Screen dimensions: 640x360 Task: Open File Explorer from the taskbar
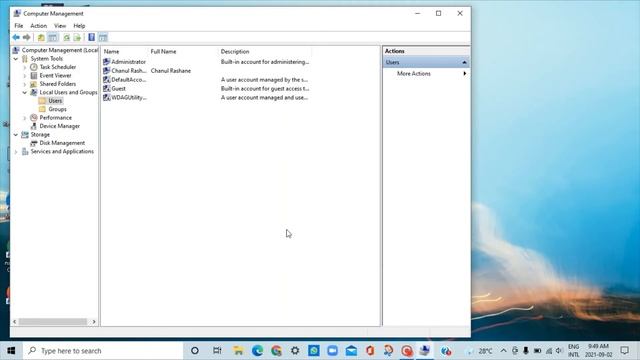tap(238, 351)
